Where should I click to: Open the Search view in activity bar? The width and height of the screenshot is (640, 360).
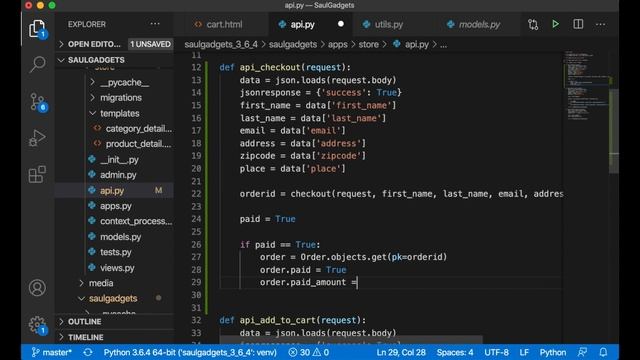(x=37, y=64)
